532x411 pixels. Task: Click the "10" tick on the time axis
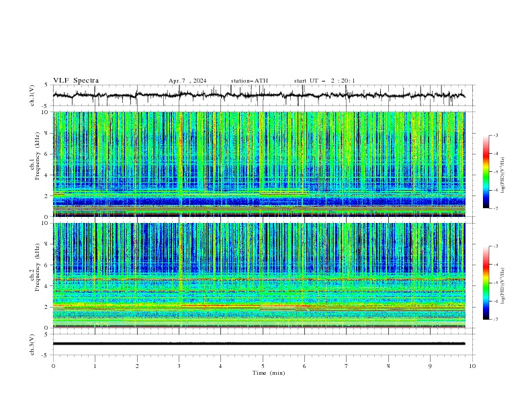click(x=472, y=366)
